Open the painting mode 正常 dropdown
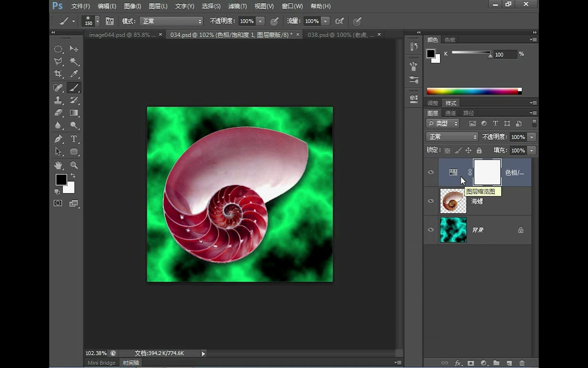 pyautogui.click(x=171, y=21)
